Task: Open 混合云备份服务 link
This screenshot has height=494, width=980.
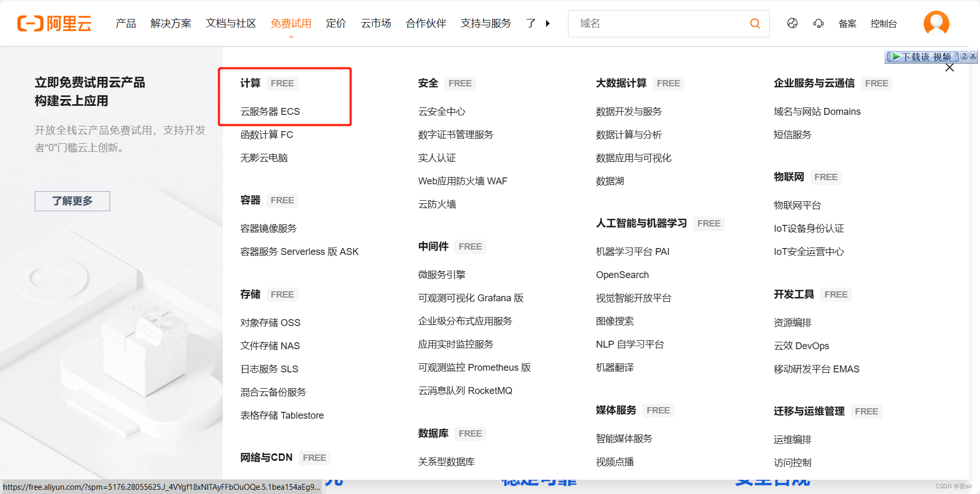Action: (273, 392)
